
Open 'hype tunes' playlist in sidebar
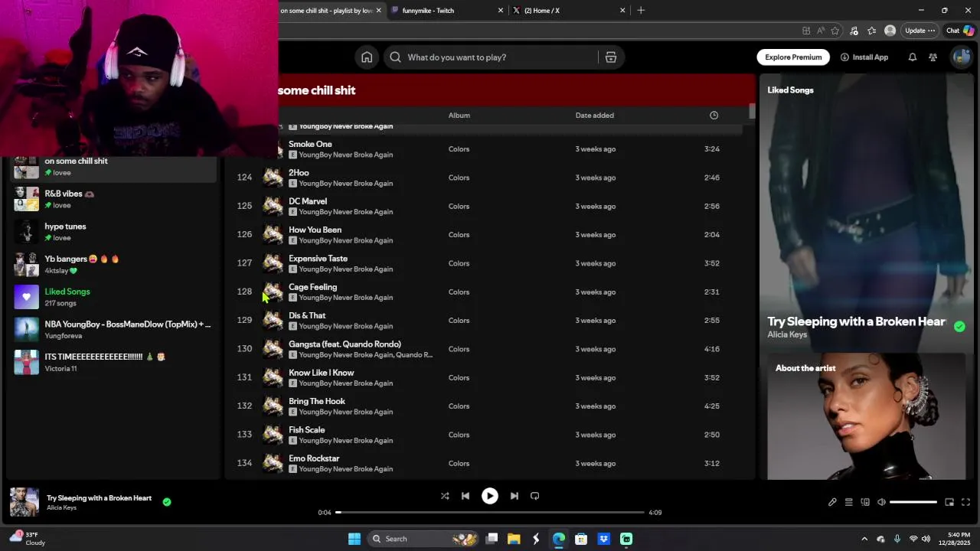coord(112,232)
